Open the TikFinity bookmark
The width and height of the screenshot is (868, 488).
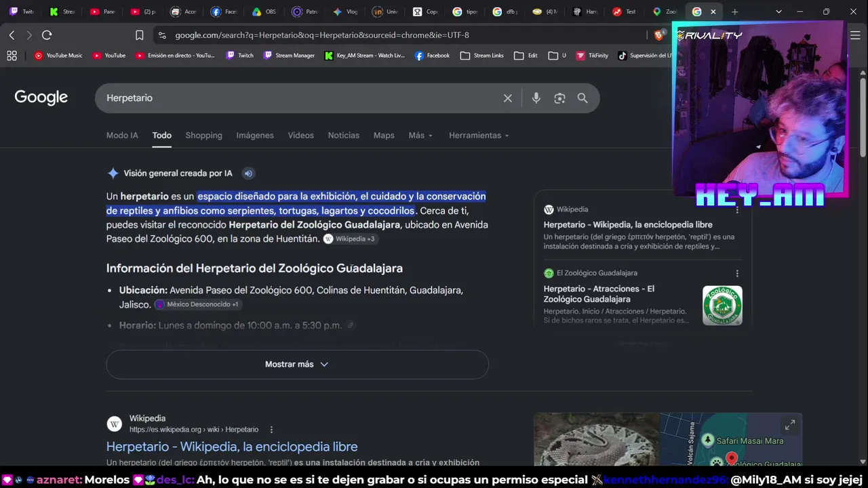pyautogui.click(x=592, y=56)
